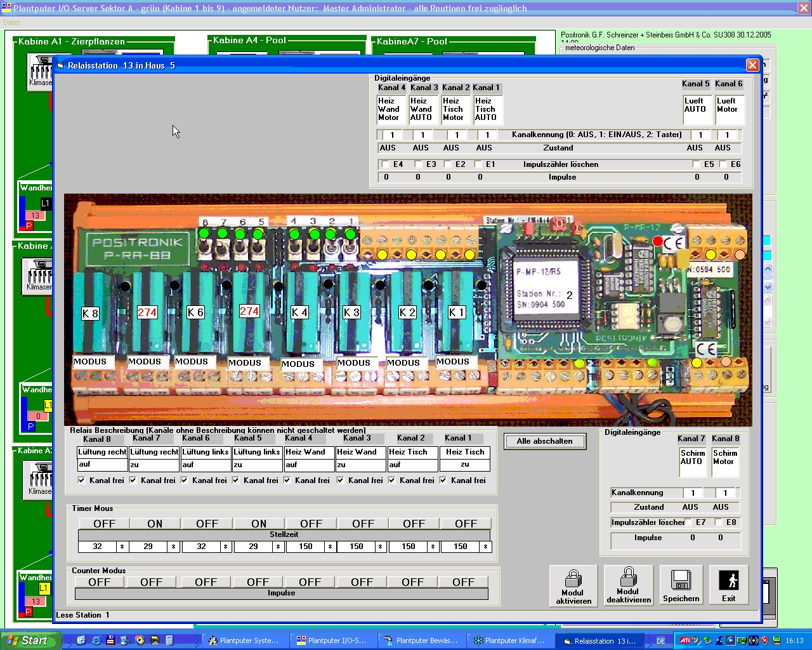
Task: Click the K 1 relay label
Action: (457, 312)
